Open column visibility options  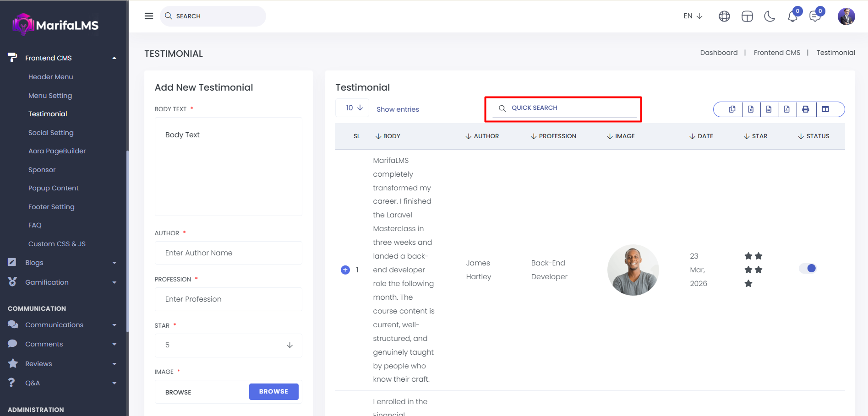coord(825,109)
